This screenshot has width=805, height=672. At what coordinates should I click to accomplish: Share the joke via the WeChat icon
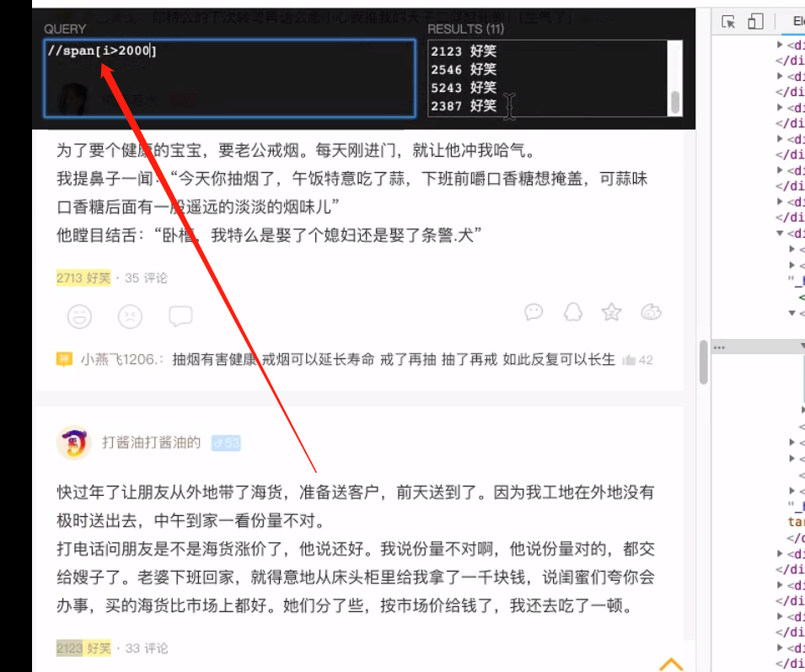(x=534, y=312)
